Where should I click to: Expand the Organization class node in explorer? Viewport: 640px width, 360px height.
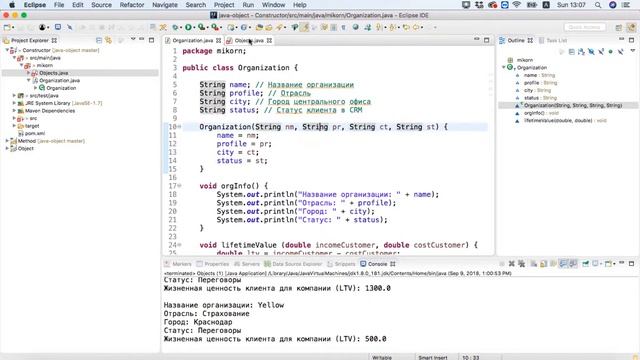click(36, 88)
